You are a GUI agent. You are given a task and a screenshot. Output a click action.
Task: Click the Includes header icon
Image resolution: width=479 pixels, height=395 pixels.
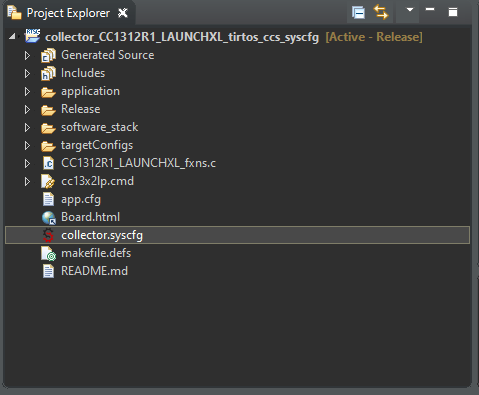coord(48,73)
